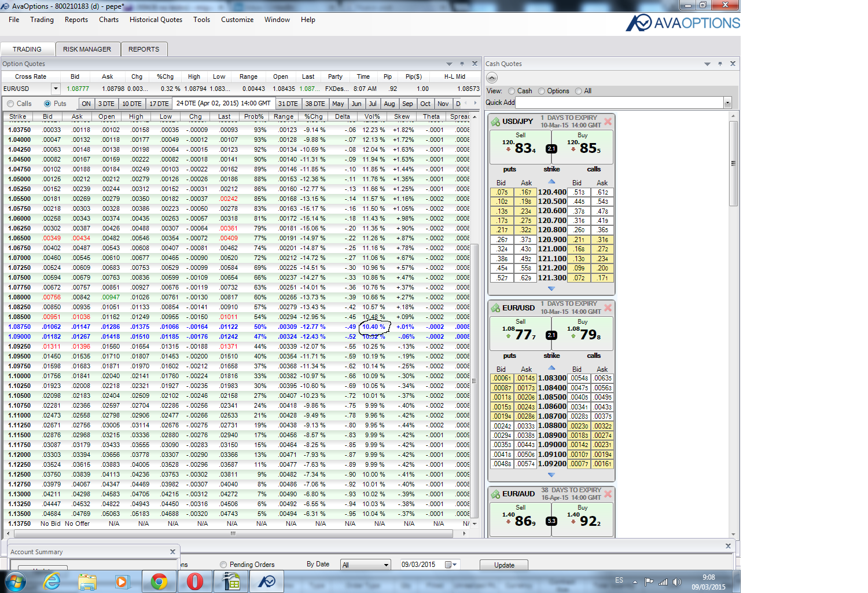
Task: Close the Account Summary panel
Action: pos(172,552)
